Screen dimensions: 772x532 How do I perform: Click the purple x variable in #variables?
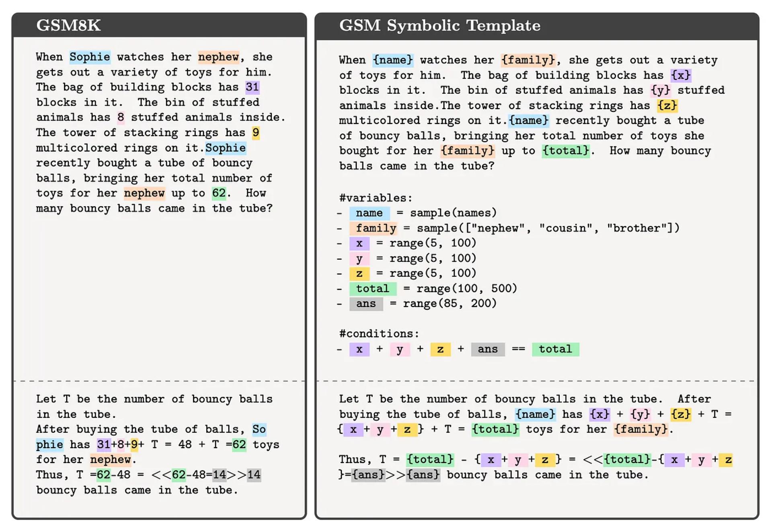[x=359, y=243]
